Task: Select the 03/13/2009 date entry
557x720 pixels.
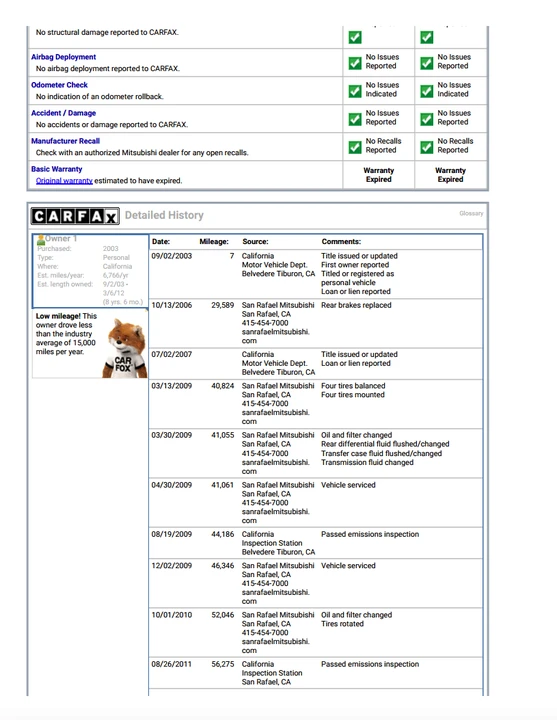Action: [172, 386]
